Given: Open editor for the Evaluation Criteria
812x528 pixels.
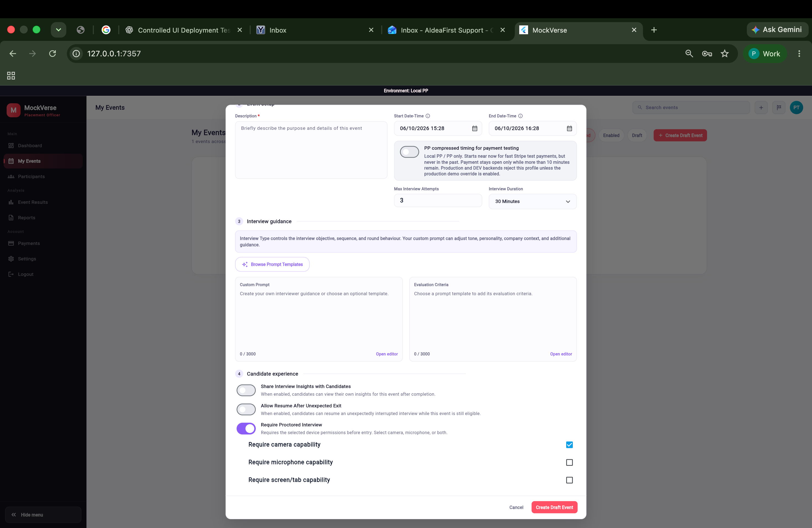Looking at the screenshot, I should (x=561, y=354).
